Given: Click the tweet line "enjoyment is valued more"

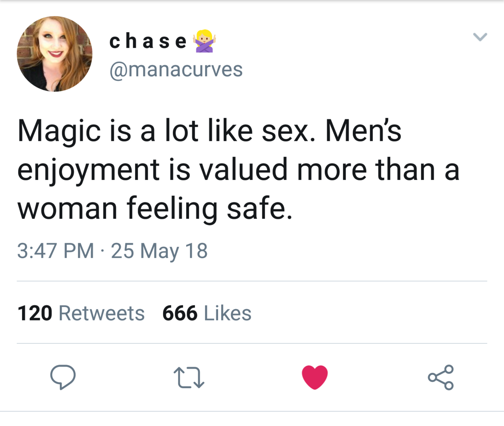Looking at the screenshot, I should point(238,170).
